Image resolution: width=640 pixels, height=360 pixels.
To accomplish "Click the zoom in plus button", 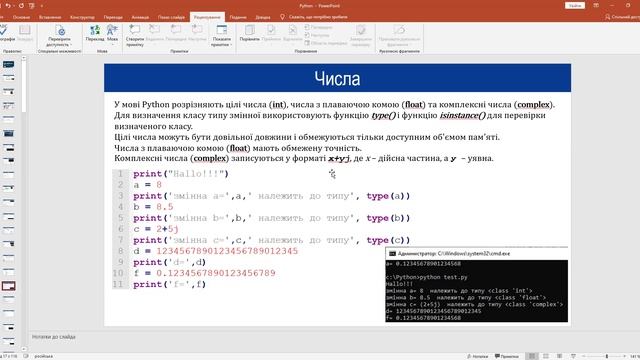I will 624,356.
